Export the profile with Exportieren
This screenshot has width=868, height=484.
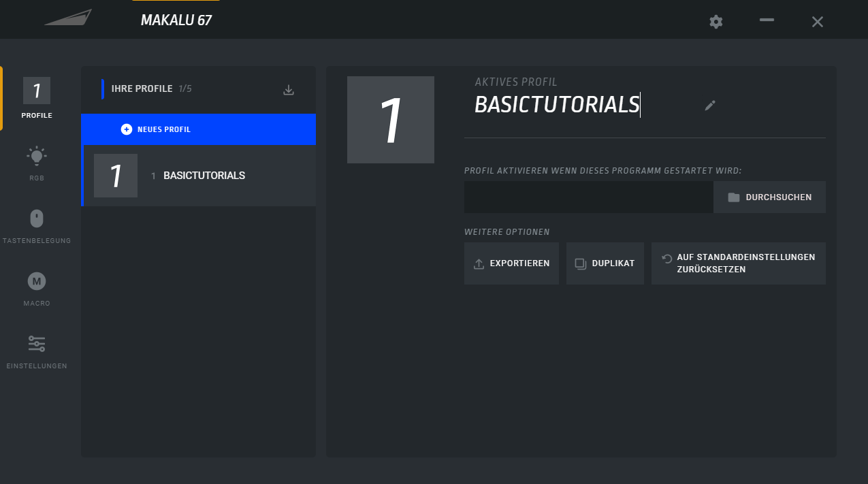(x=511, y=263)
